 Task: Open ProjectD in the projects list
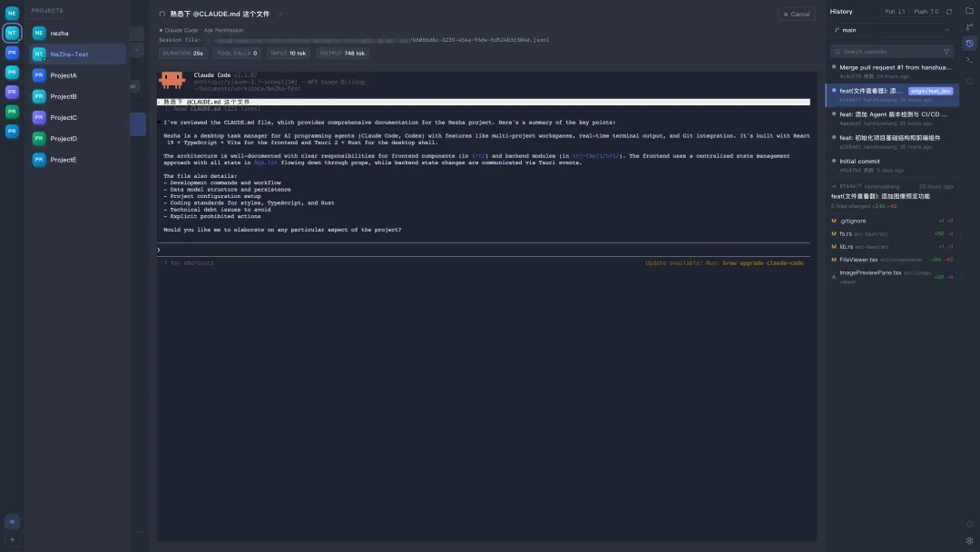pyautogui.click(x=77, y=139)
